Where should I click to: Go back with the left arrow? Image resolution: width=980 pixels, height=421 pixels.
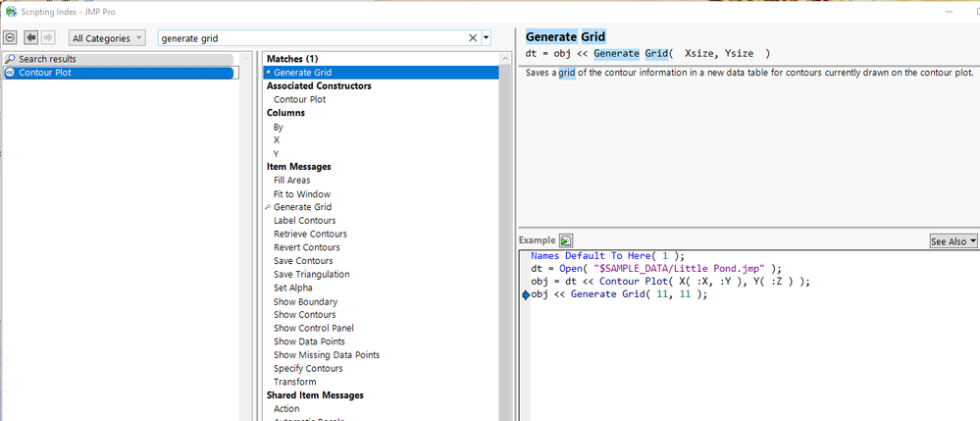31,37
